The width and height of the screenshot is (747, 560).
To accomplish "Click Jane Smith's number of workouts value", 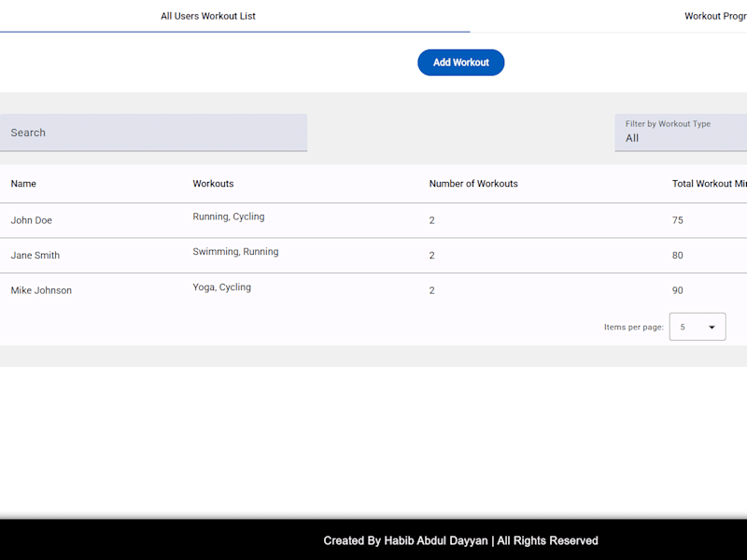I will (431, 255).
